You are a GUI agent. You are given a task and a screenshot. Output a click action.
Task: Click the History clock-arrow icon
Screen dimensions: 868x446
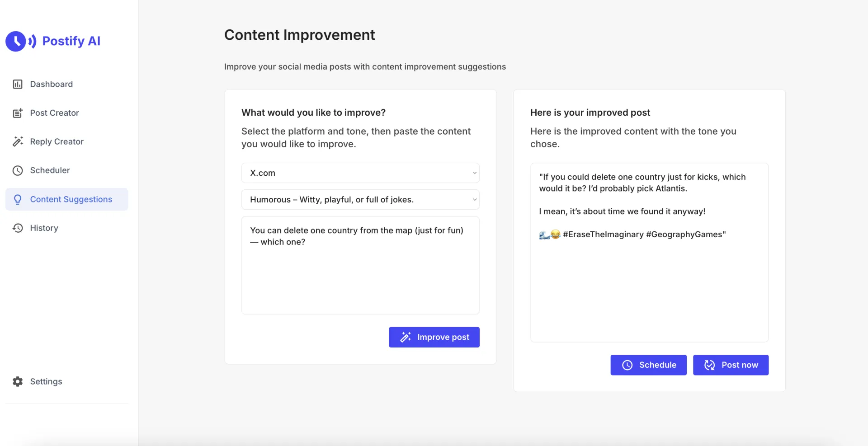[x=18, y=228]
